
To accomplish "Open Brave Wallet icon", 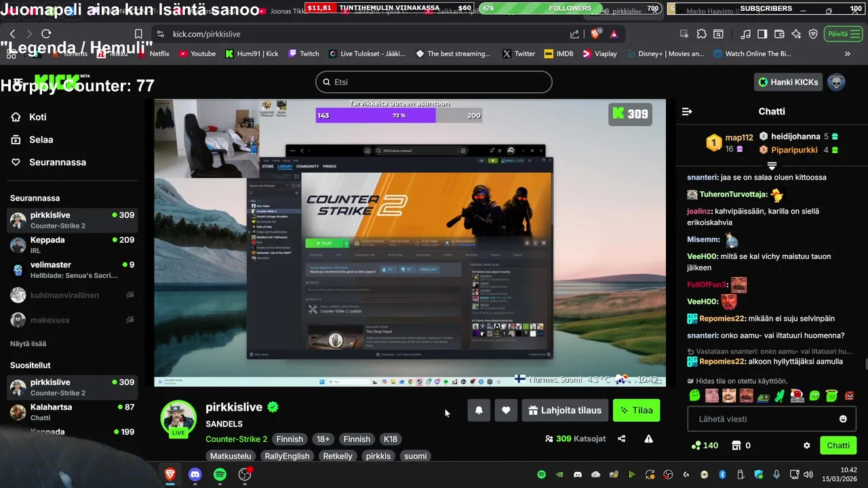I will (779, 34).
